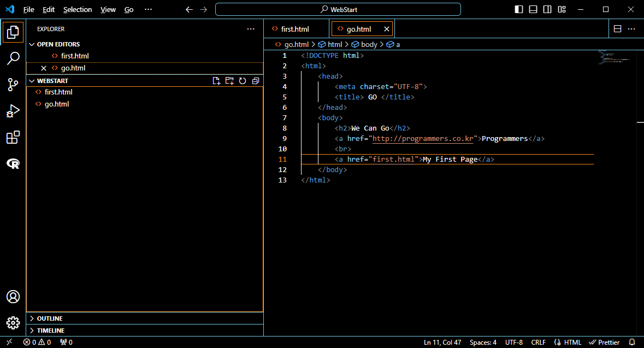Image resolution: width=644 pixels, height=348 pixels.
Task: Open the Selection menu
Action: 77,9
